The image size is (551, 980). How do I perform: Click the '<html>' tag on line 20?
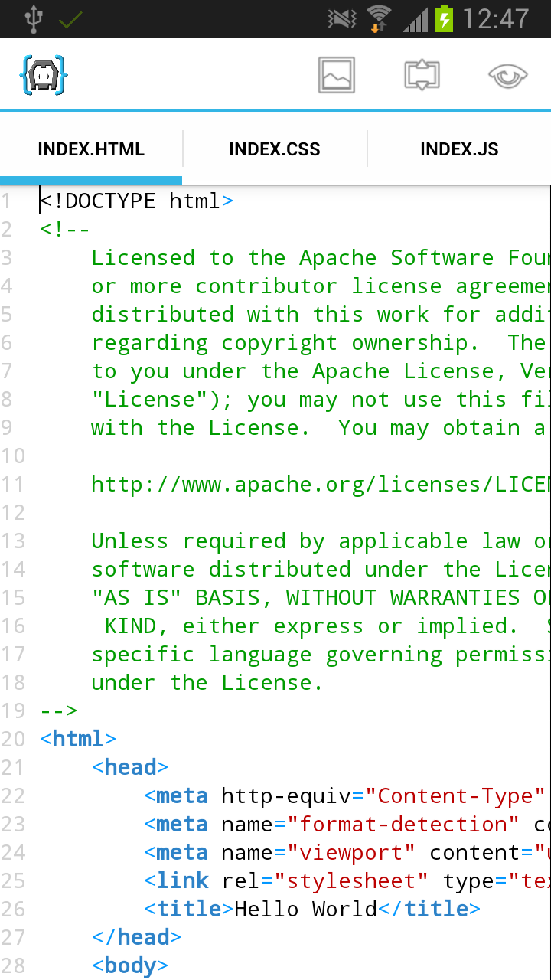pos(78,740)
